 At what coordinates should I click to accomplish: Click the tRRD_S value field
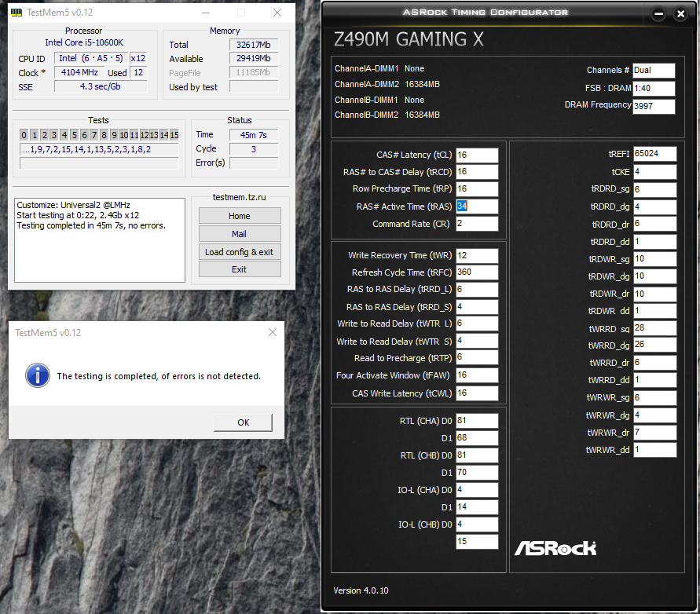pos(477,307)
